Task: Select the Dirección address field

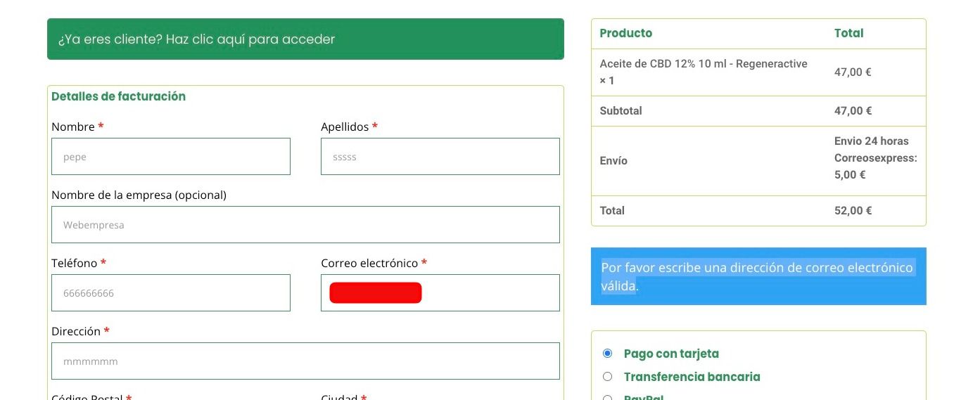Action: coord(305,361)
